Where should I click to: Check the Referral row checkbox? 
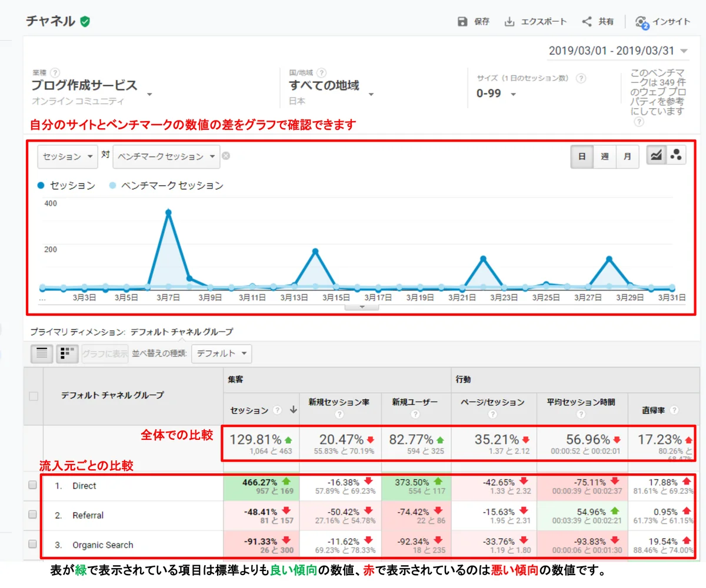tap(33, 514)
